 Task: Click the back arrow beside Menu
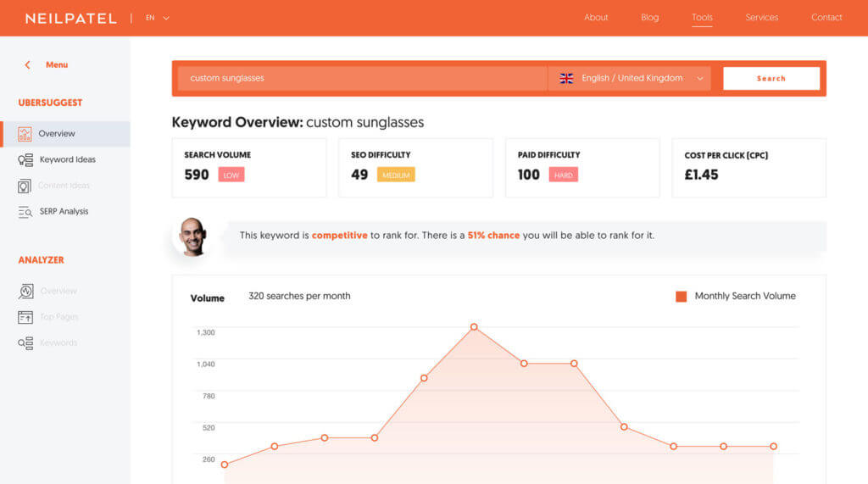[28, 64]
